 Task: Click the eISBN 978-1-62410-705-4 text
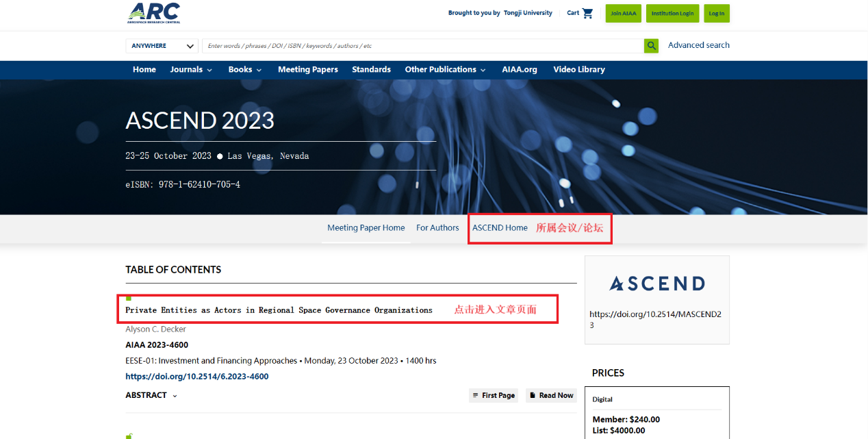[183, 185]
